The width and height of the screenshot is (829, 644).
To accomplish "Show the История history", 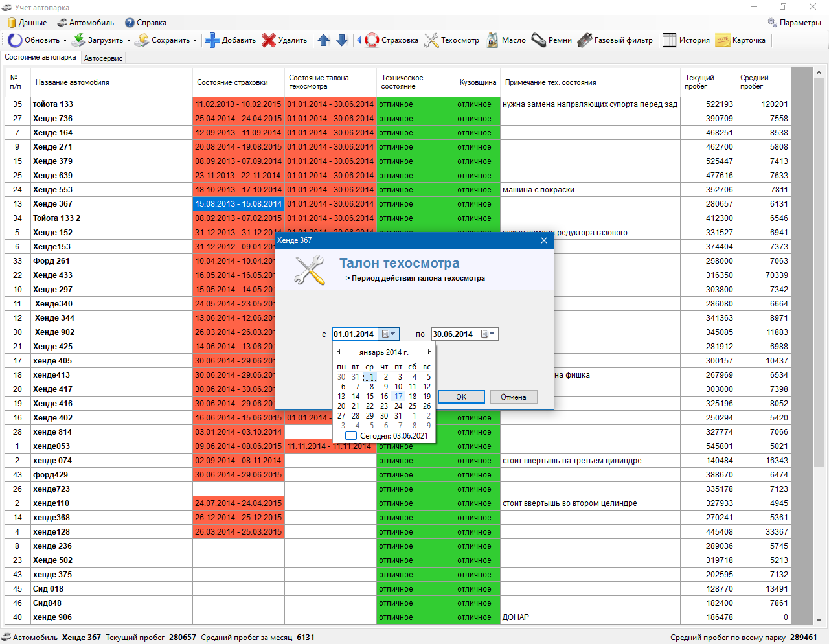I will coord(687,40).
